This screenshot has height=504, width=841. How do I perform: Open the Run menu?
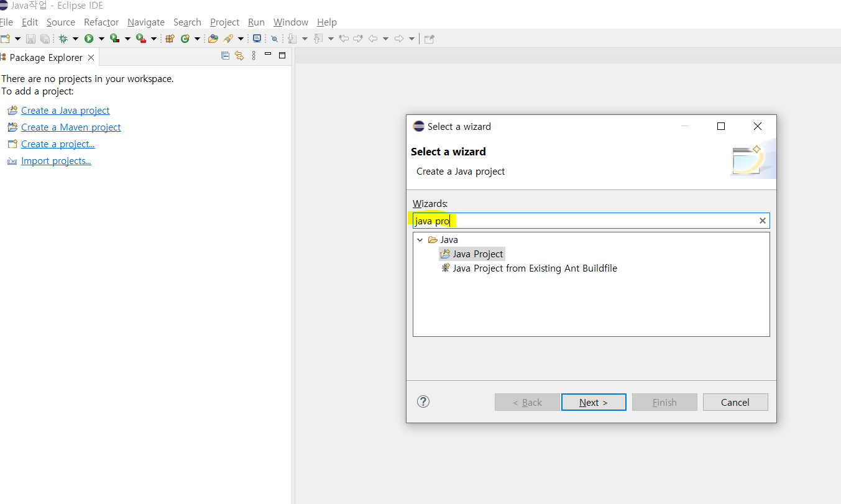[256, 22]
